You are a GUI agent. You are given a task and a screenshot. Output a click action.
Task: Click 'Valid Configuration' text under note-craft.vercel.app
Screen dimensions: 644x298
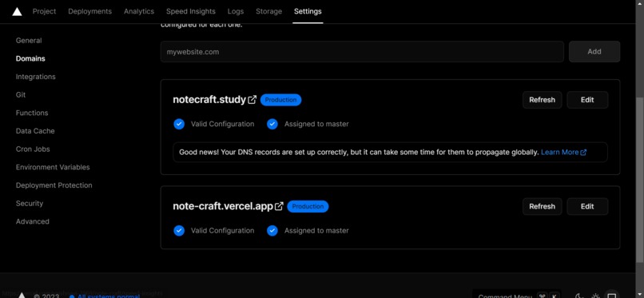tap(222, 231)
